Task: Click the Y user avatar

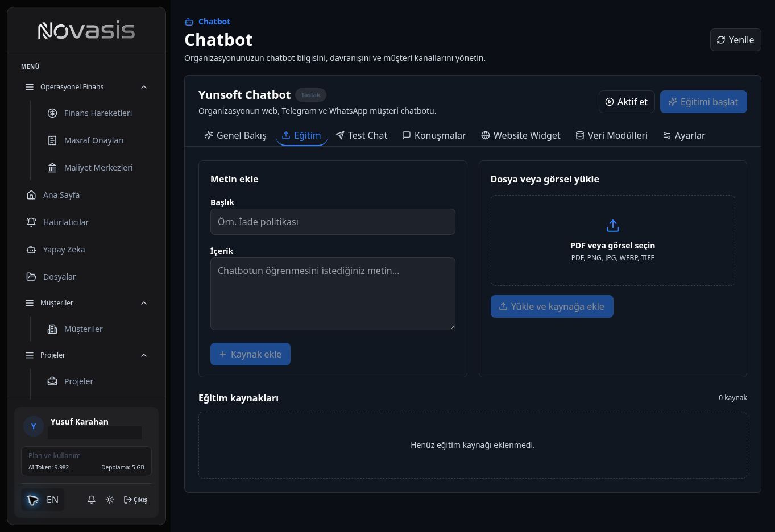Action: [x=34, y=426]
